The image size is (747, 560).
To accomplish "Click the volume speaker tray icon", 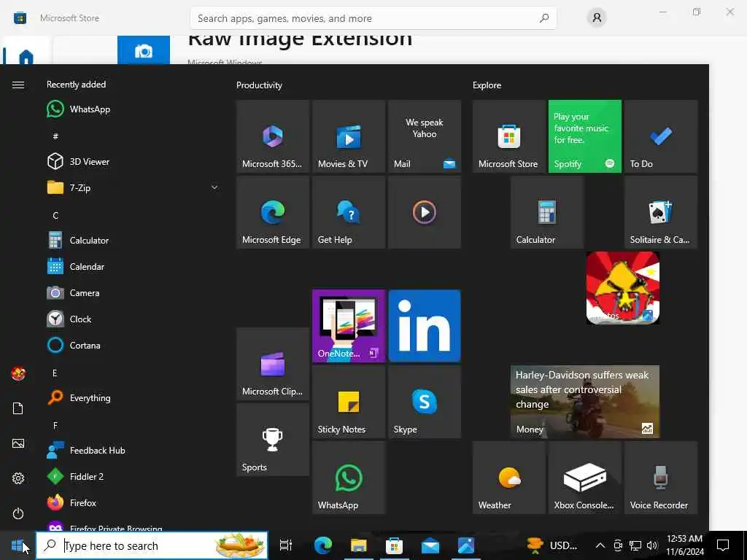I will point(652,545).
